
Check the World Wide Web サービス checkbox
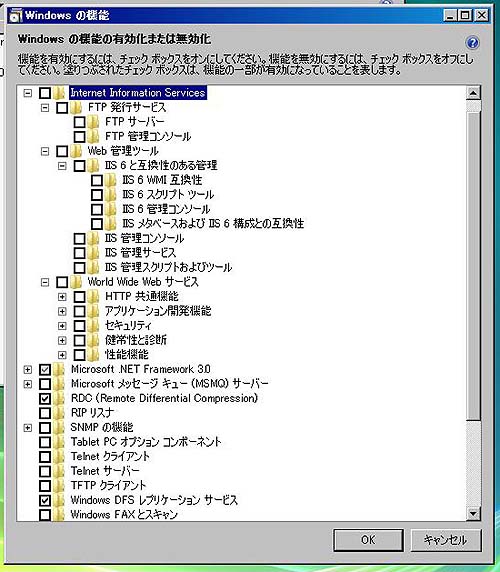coord(62,282)
